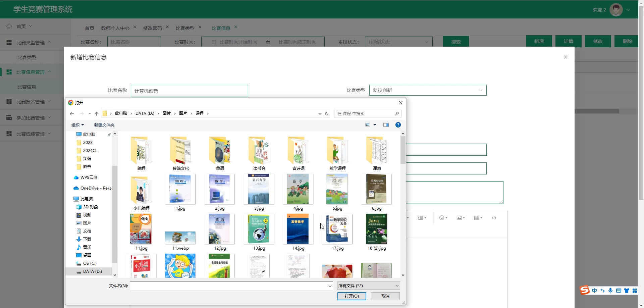This screenshot has height=308, width=644.
Task: Select 比赛报名管理 in the sidebar menu
Action: (x=31, y=102)
